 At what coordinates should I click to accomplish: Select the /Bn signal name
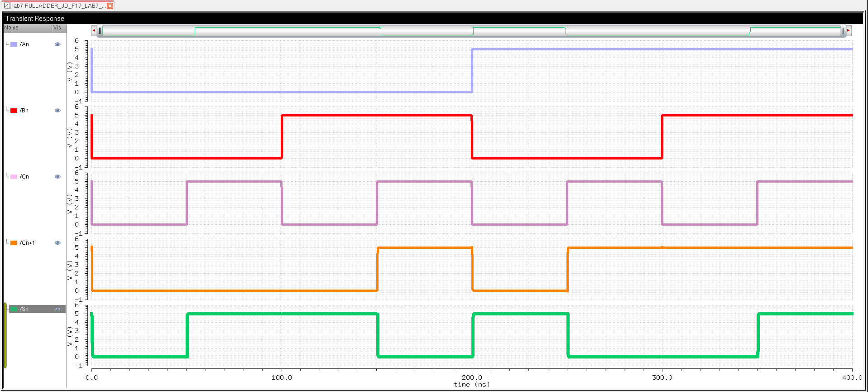pos(24,111)
